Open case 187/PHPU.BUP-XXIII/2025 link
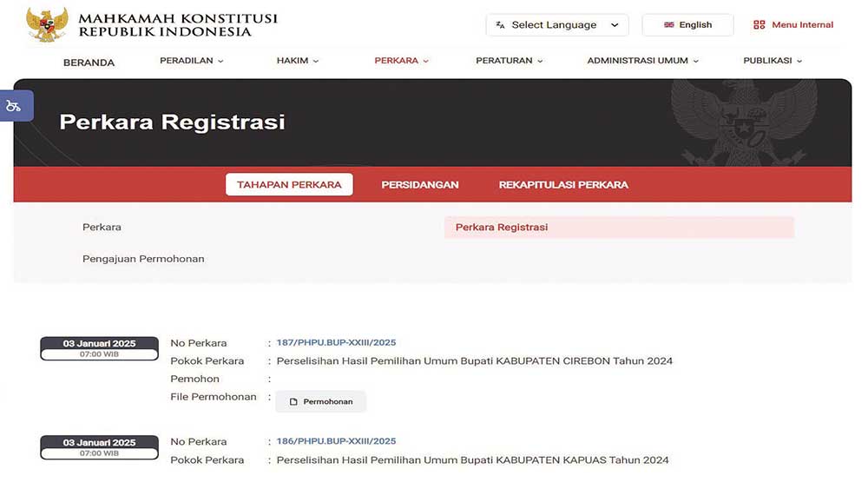This screenshot has height=489, width=868. pos(336,342)
